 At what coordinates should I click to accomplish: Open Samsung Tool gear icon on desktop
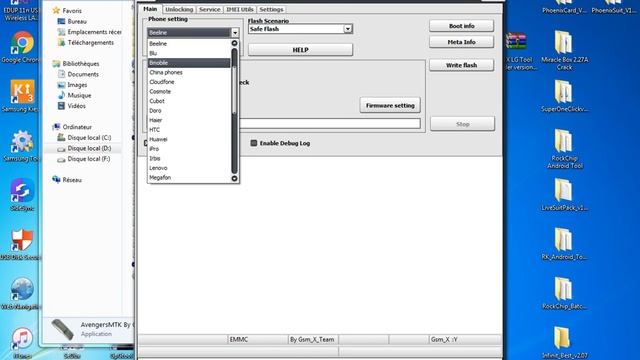tap(22, 141)
